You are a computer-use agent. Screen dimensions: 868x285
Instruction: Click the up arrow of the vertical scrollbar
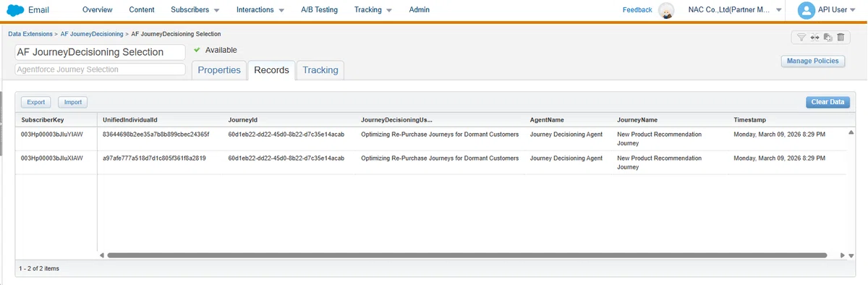pyautogui.click(x=852, y=133)
